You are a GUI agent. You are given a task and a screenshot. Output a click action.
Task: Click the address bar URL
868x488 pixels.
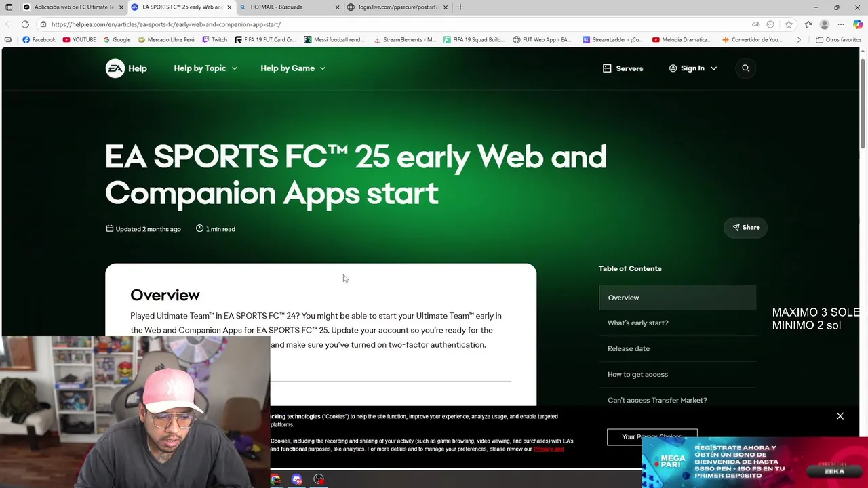pos(166,24)
